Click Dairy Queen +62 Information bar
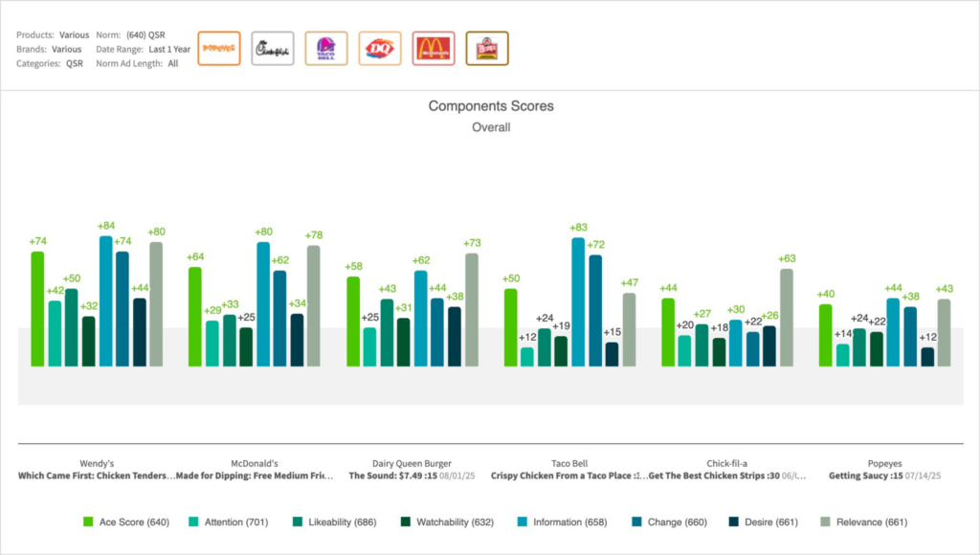Image resolution: width=980 pixels, height=555 pixels. [421, 319]
